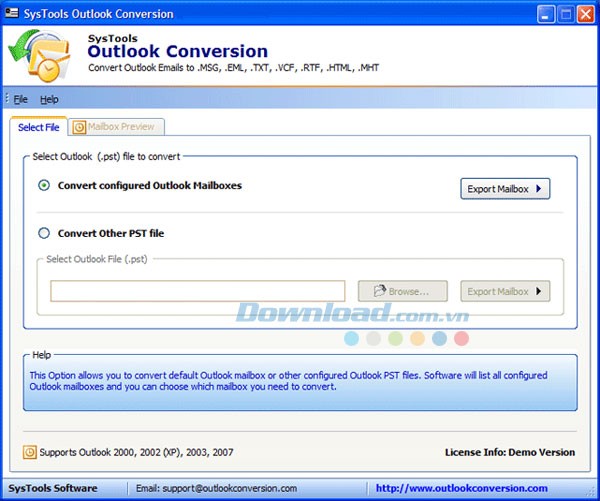This screenshot has height=501, width=600.
Task: Click the SysTools Software status bar label
Action: [x=53, y=488]
